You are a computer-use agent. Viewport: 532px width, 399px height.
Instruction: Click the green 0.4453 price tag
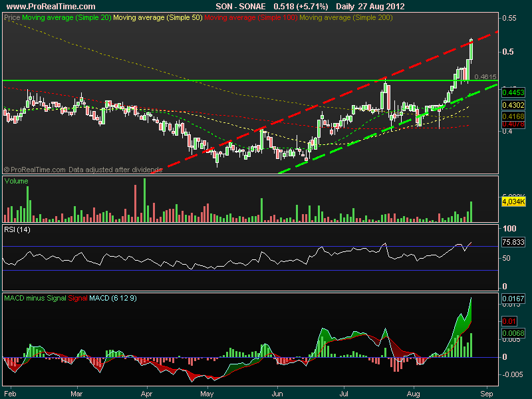(x=511, y=92)
